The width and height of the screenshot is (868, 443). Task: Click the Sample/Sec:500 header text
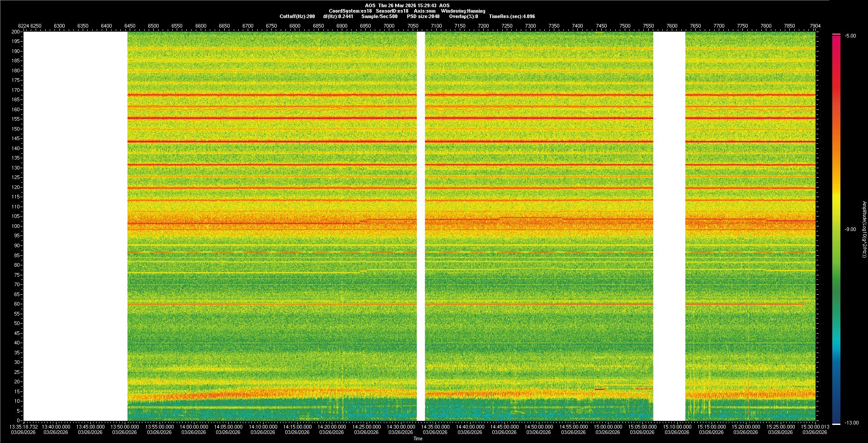coord(379,16)
